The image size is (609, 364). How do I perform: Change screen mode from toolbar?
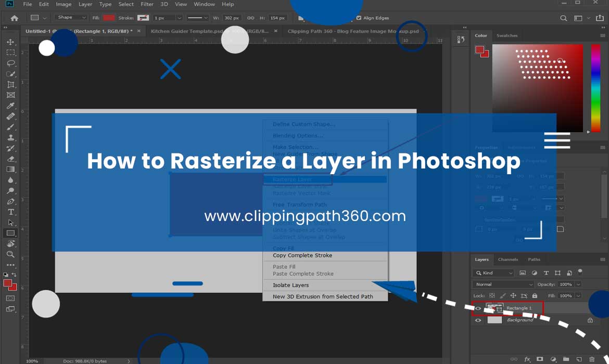[10, 309]
